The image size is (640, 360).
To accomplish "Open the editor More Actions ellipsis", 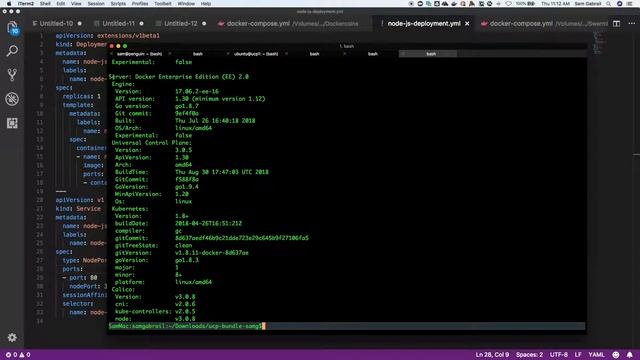I will click(x=631, y=24).
